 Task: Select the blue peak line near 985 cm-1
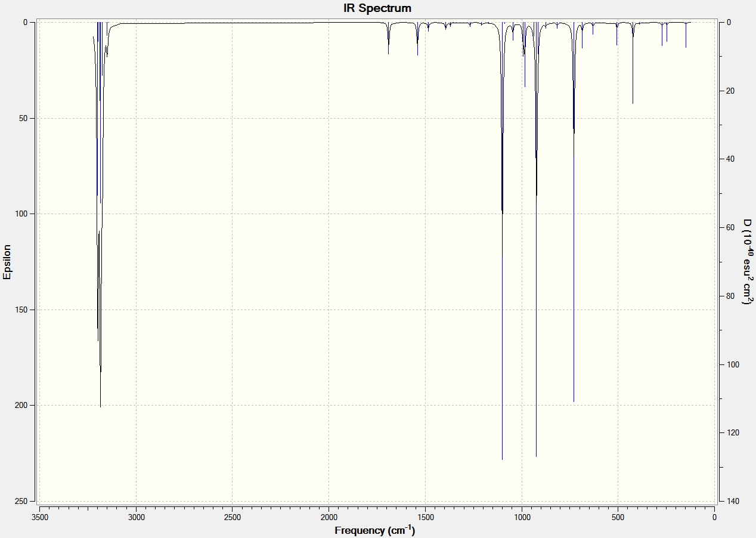(525, 55)
